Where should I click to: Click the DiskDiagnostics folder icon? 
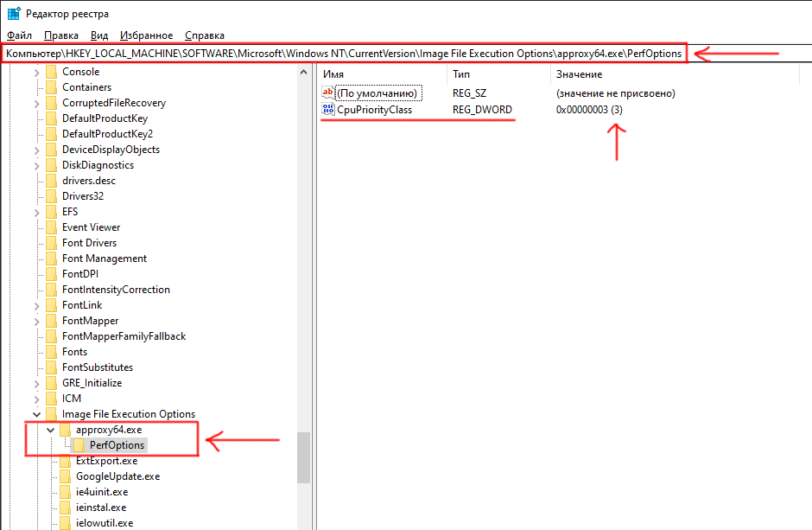[x=51, y=165]
